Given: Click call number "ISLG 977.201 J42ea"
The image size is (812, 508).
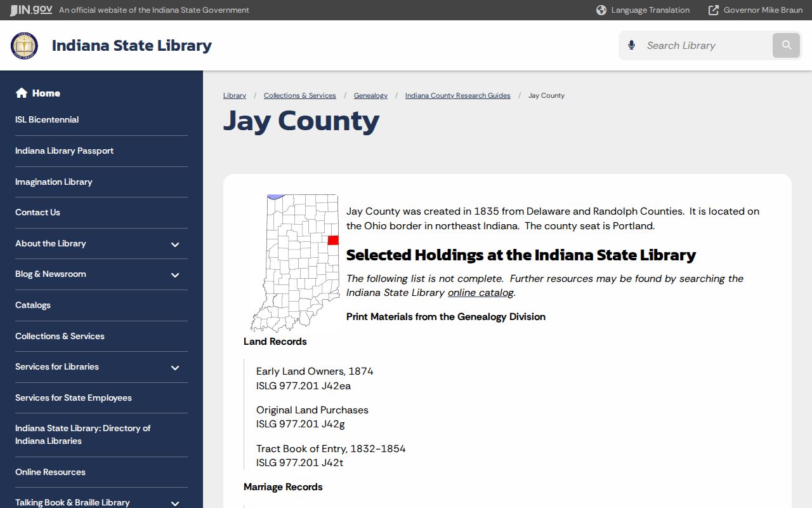Looking at the screenshot, I should pyautogui.click(x=303, y=385).
